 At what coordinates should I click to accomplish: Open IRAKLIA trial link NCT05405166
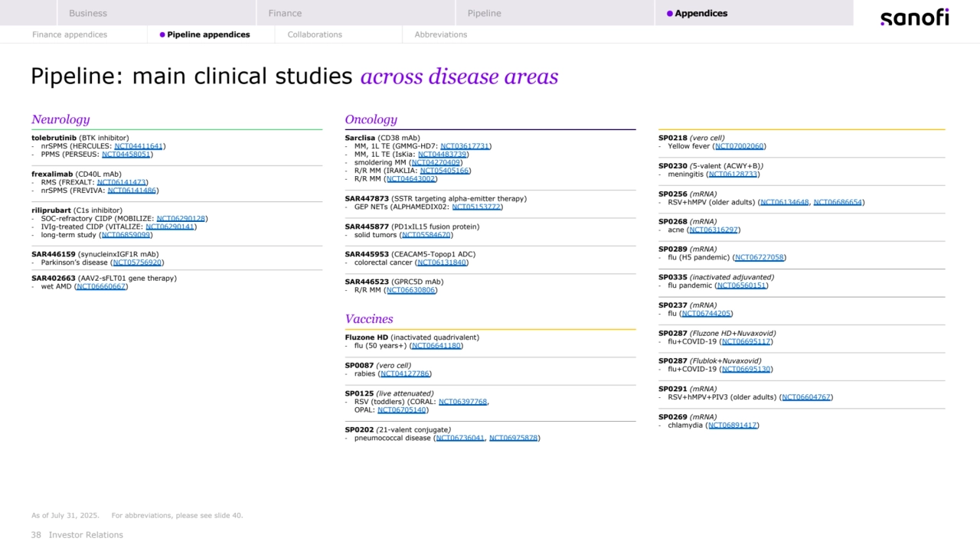coord(444,171)
